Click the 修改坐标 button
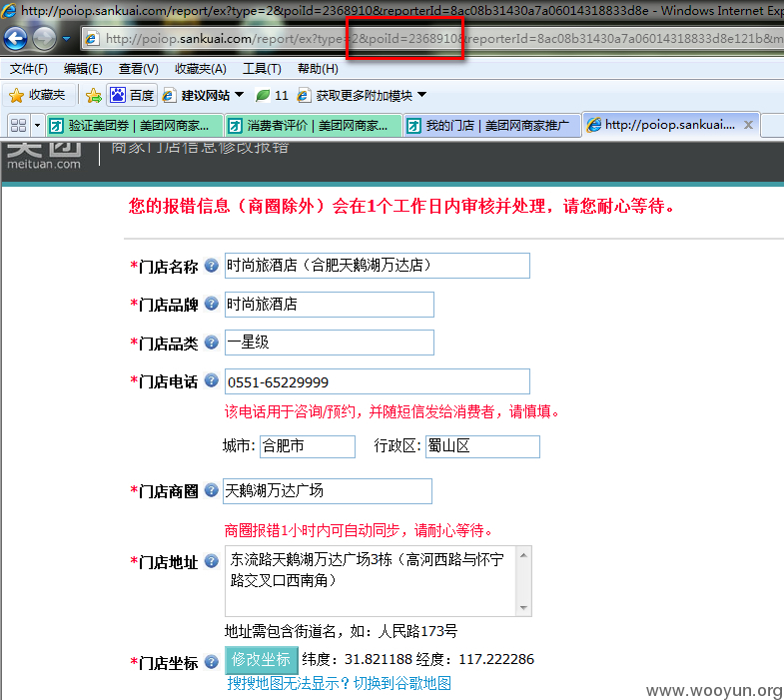Screen dimensions: 784x700 (x=261, y=660)
